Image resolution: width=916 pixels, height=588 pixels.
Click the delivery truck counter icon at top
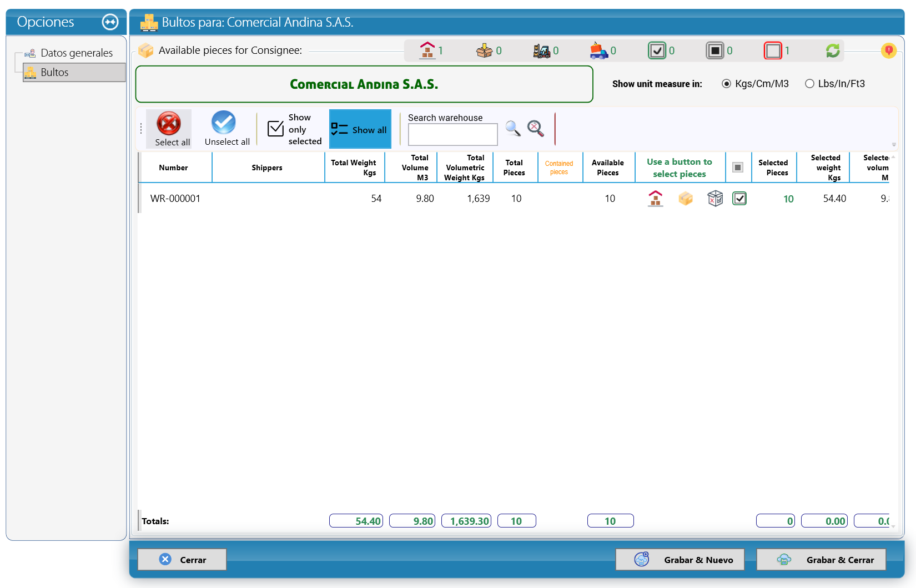click(x=598, y=50)
